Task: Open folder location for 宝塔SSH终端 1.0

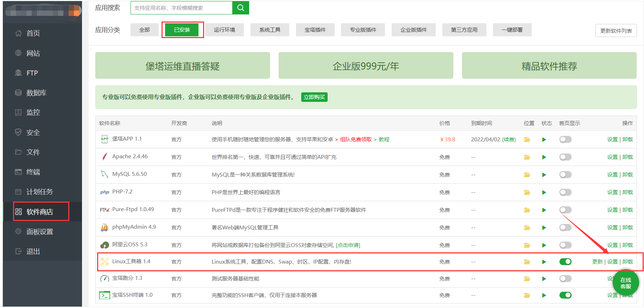Action: [x=527, y=295]
